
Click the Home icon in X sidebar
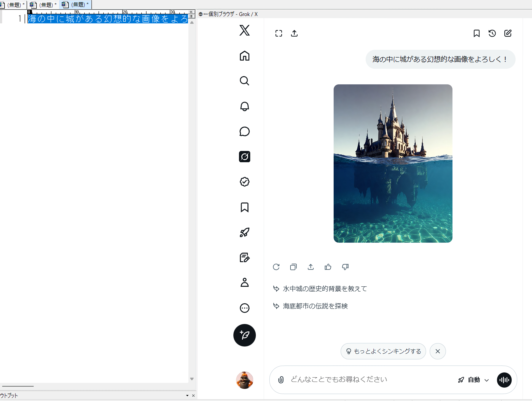click(244, 56)
